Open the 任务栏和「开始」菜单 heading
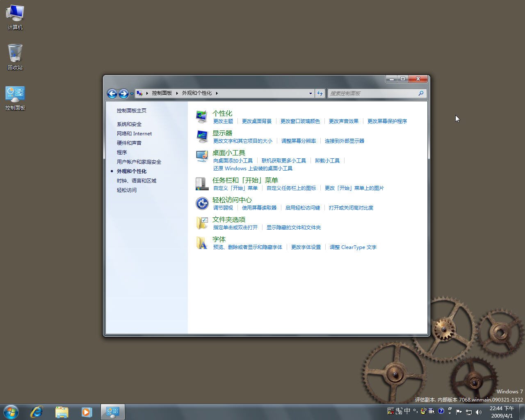Image resolution: width=525 pixels, height=420 pixels. click(245, 180)
